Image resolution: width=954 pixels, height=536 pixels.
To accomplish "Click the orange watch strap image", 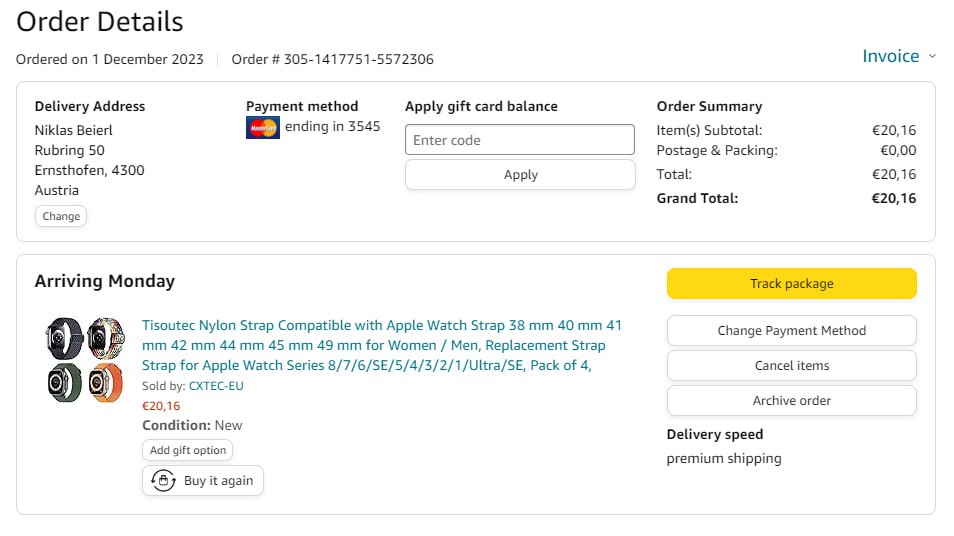I will [x=105, y=383].
